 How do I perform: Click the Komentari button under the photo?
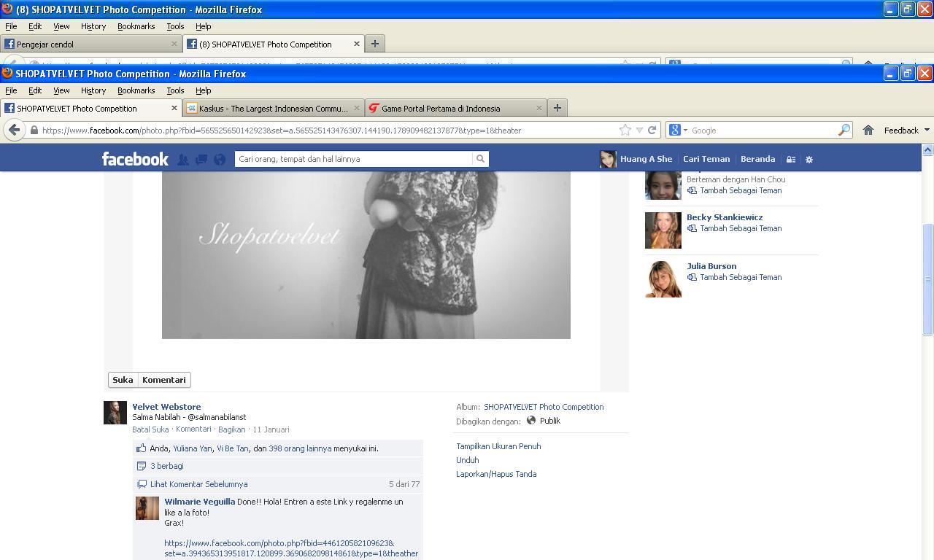pyautogui.click(x=164, y=380)
